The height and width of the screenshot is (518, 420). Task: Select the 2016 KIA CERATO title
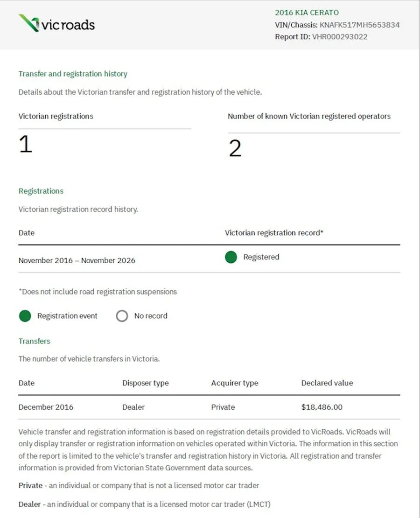pos(307,13)
